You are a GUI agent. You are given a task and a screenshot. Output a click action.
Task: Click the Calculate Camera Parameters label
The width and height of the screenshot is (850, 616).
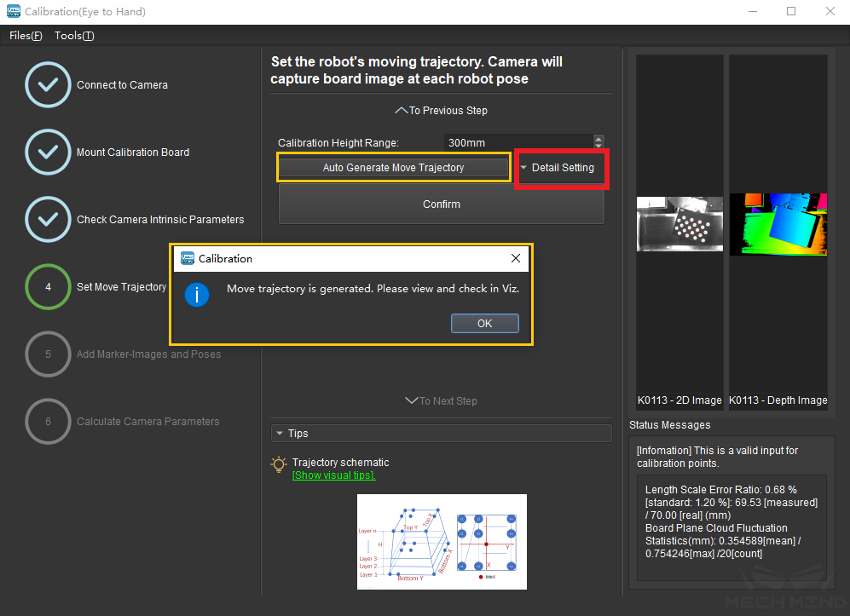pos(148,421)
